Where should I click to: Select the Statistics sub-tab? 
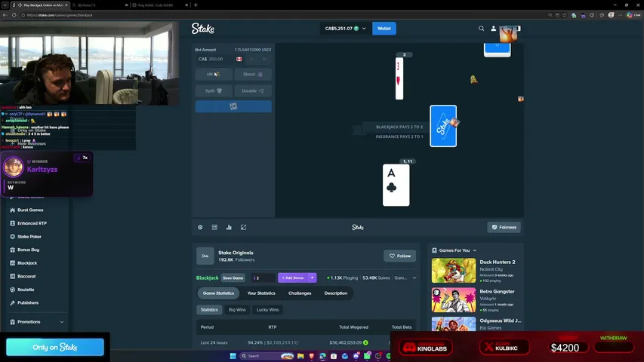point(209,310)
